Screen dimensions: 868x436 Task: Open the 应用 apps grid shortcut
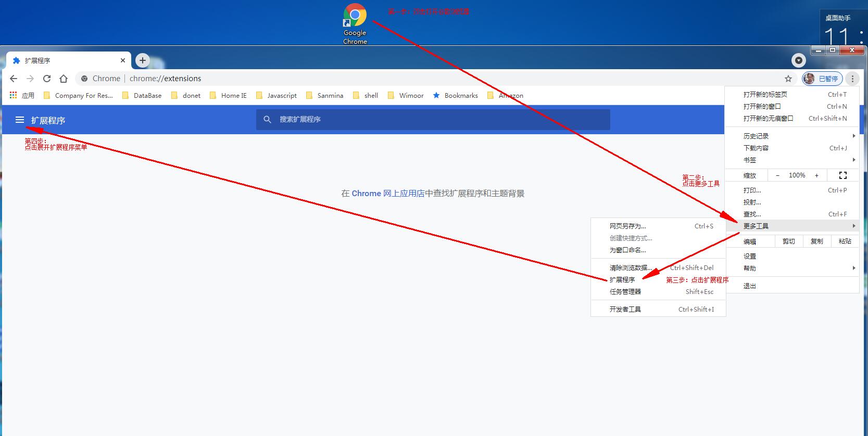tap(22, 96)
